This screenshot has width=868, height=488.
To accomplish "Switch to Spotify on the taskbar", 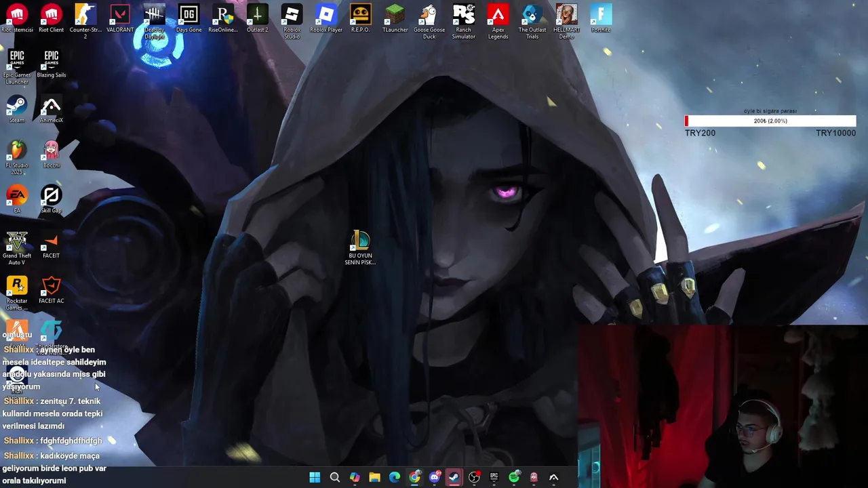I will pyautogui.click(x=514, y=477).
